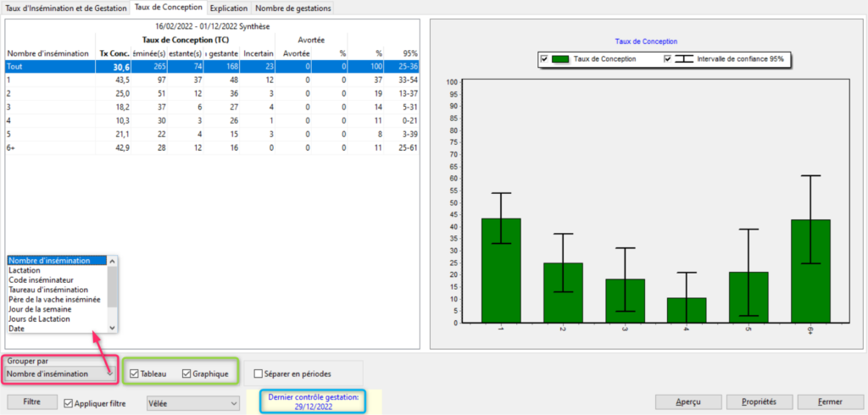Image resolution: width=868 pixels, height=415 pixels.
Task: Toggle Intervalle de confiance 95% legend checkbox
Action: [668, 59]
